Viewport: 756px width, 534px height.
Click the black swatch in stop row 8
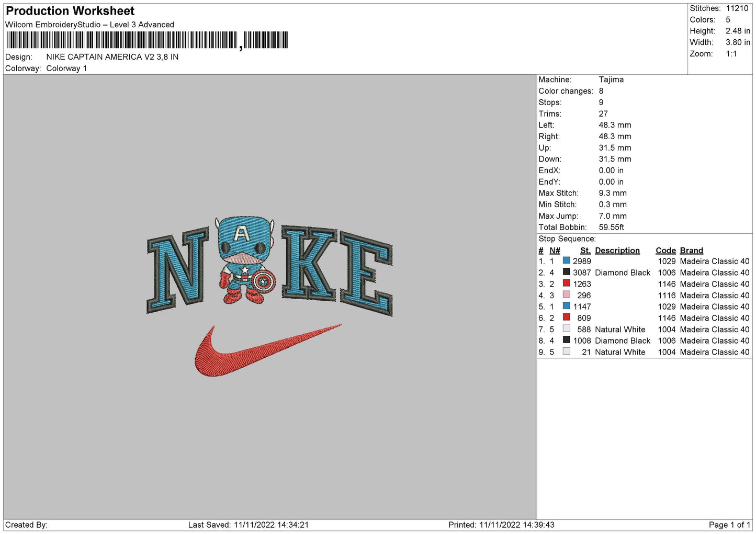(x=566, y=340)
